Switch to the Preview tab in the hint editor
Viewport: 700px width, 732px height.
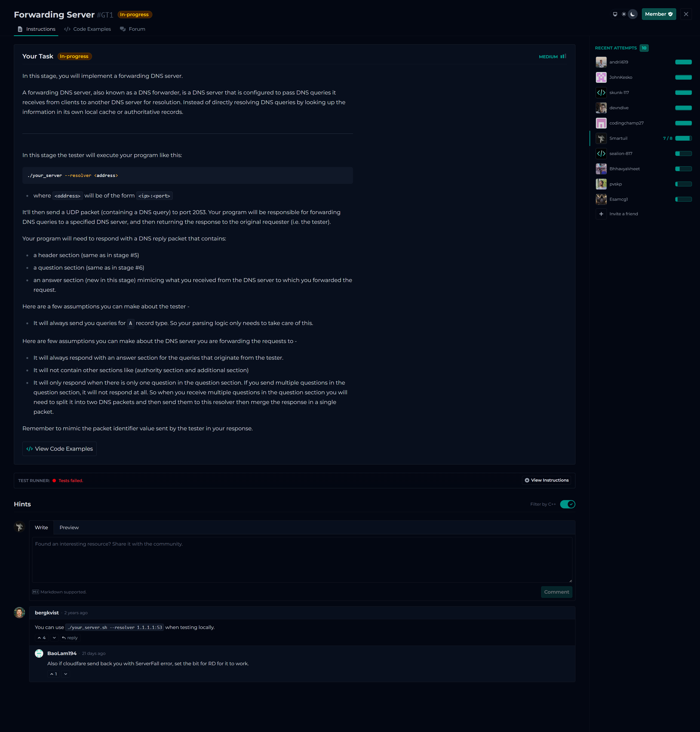(x=69, y=527)
